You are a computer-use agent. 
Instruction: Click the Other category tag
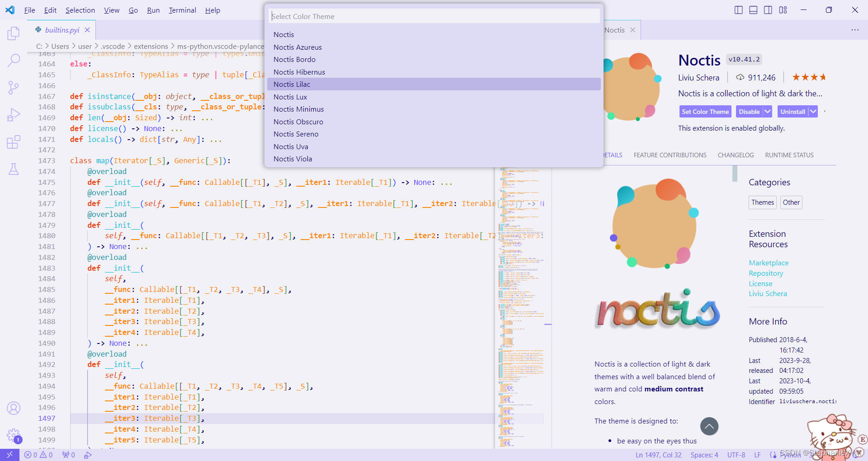tap(791, 202)
